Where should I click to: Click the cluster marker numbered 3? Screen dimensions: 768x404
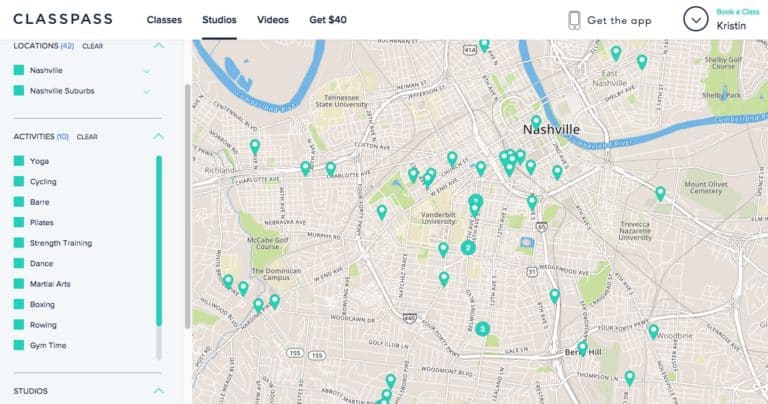coord(482,329)
